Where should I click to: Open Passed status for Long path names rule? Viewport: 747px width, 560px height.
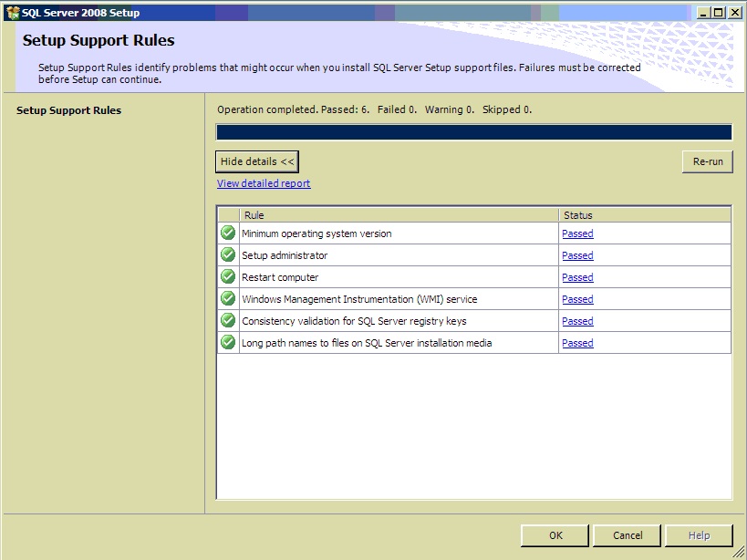pos(577,343)
